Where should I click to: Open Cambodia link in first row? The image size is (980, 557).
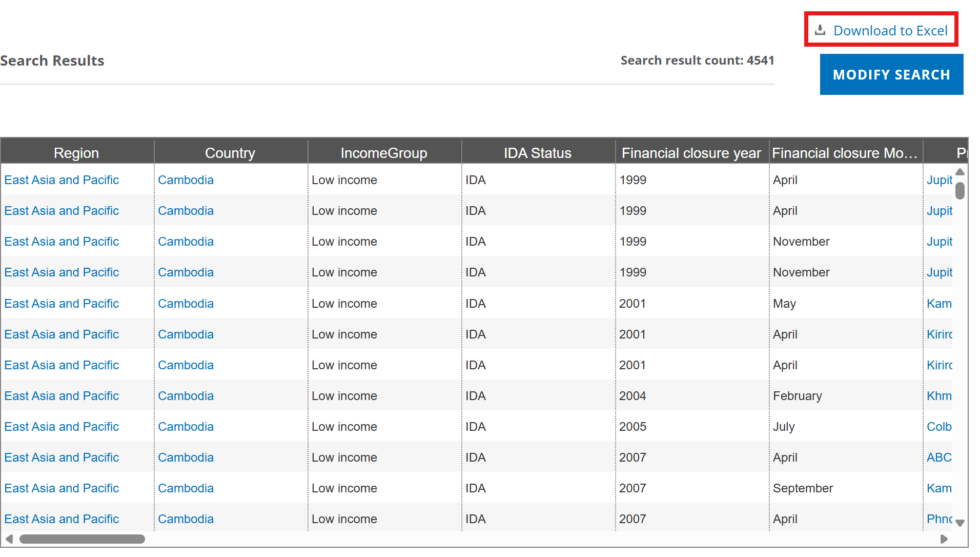[186, 180]
